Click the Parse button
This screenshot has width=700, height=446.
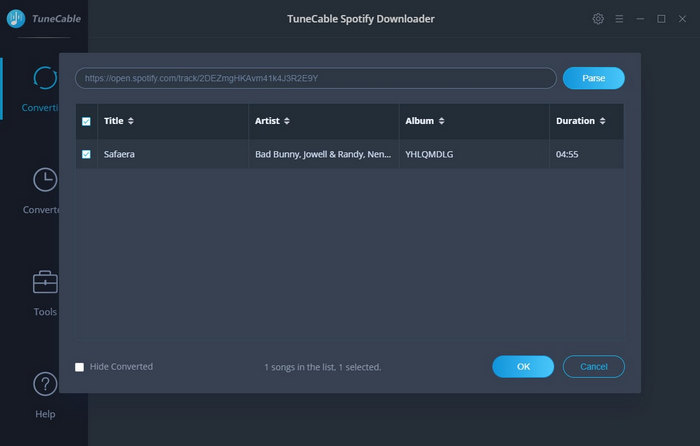click(x=593, y=78)
